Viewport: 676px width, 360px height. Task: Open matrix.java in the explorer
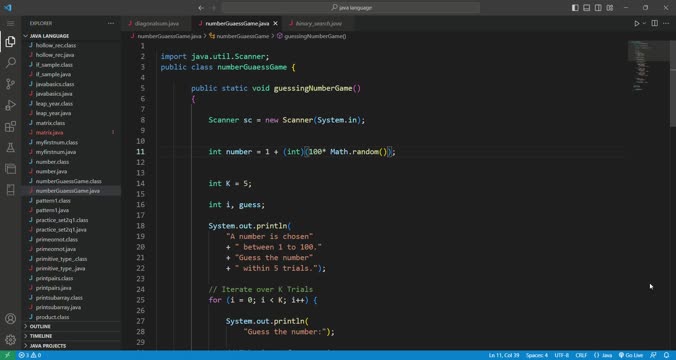tap(50, 132)
